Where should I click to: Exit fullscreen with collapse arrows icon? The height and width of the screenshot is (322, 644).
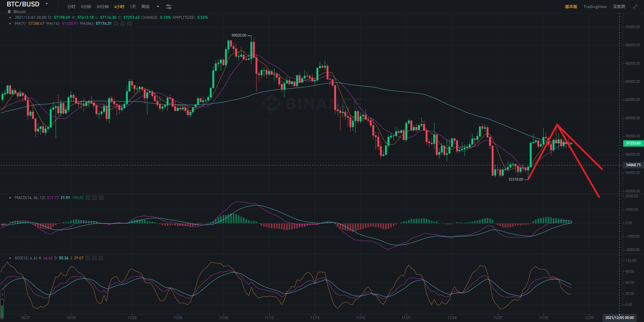tap(635, 7)
